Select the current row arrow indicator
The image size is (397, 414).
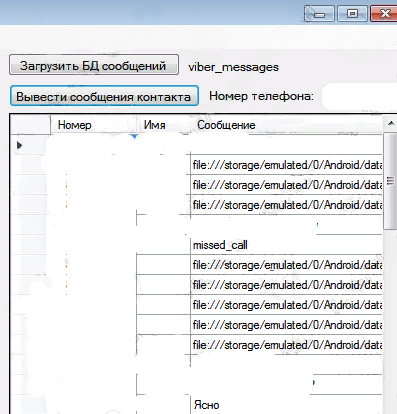(19, 145)
